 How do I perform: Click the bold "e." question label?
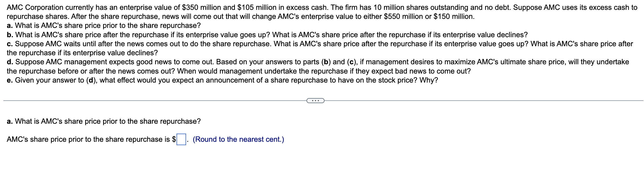(x=10, y=80)
